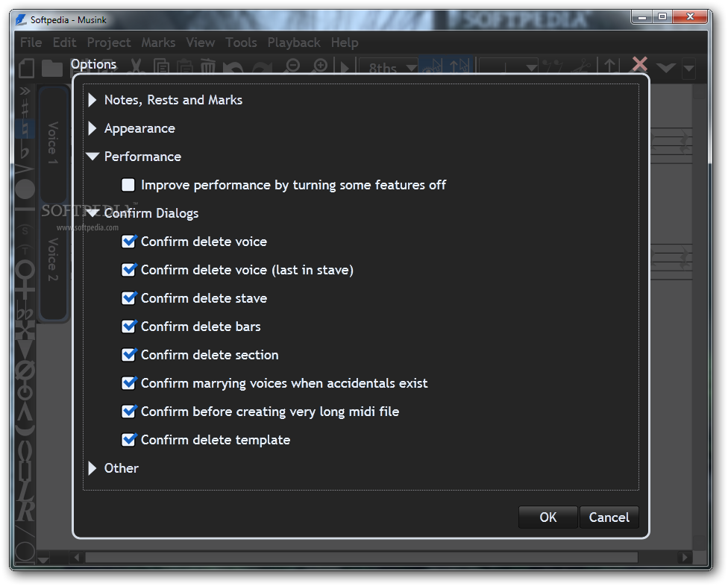Open the dropdown right of 8ths

(508, 67)
